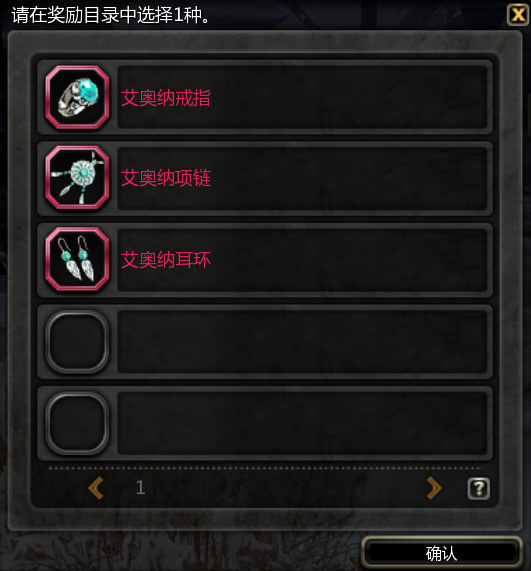This screenshot has width=531, height=571.
Task: Confirm selection with the 确认 button
Action: [442, 554]
